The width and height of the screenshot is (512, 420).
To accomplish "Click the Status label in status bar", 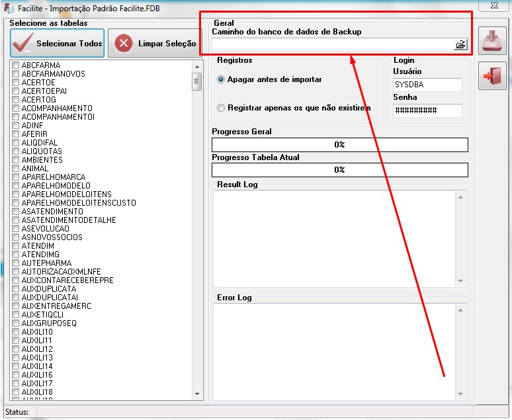I will (17, 412).
